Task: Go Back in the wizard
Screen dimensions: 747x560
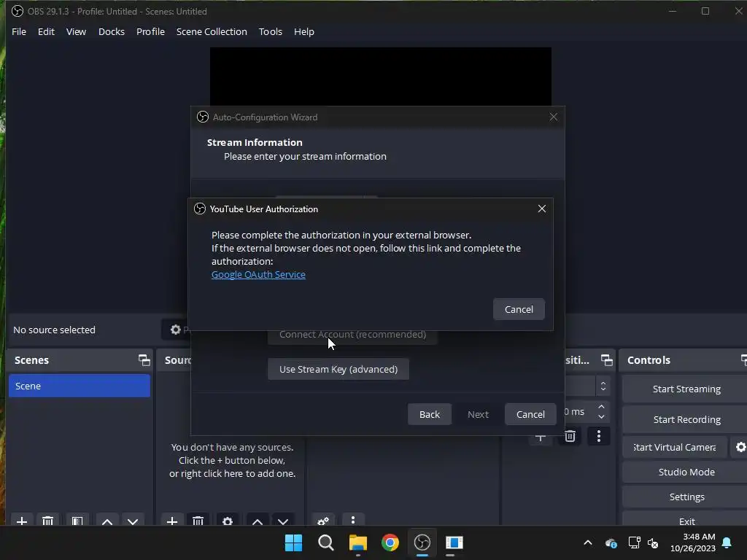Action: click(x=429, y=414)
